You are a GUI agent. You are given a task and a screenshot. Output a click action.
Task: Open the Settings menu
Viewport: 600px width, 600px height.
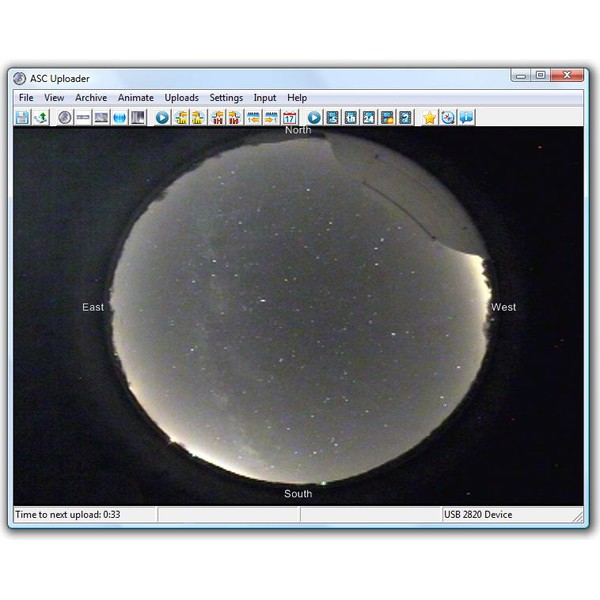[226, 98]
